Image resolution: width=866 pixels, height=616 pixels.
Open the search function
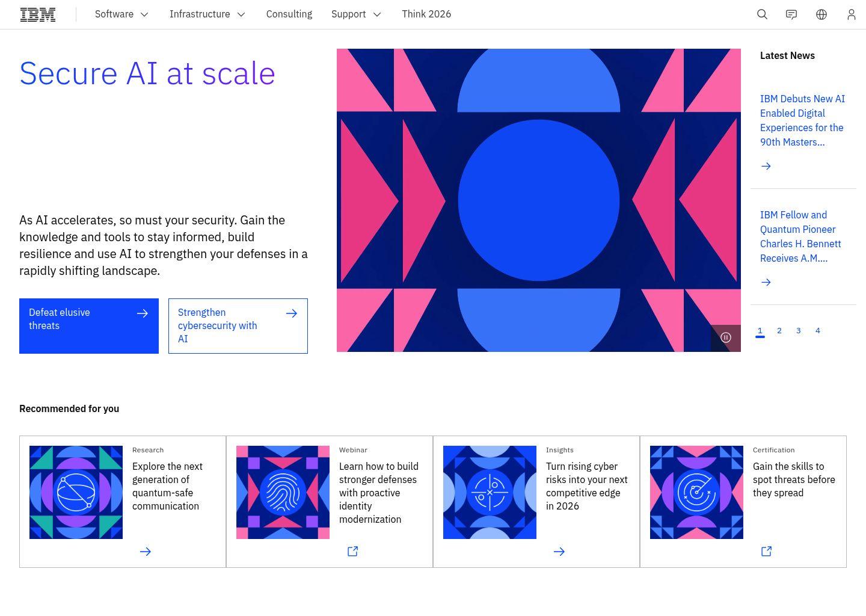[x=762, y=14]
